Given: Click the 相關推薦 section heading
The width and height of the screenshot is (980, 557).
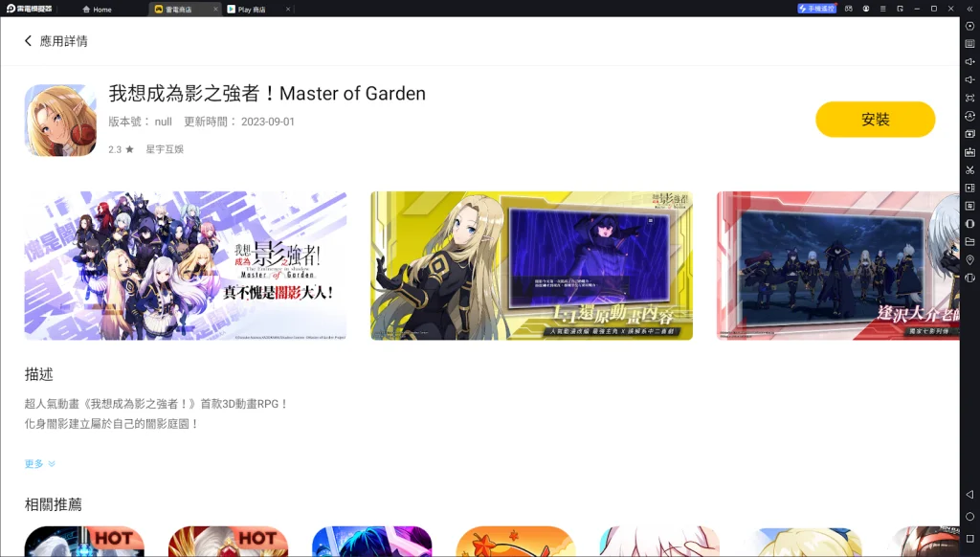Looking at the screenshot, I should click(x=54, y=504).
